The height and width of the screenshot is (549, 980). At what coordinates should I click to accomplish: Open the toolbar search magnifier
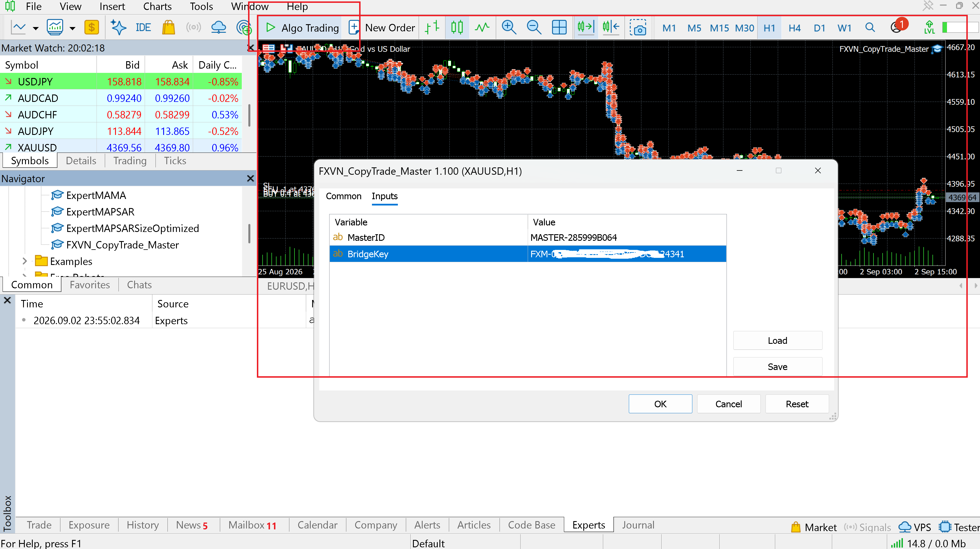pyautogui.click(x=870, y=28)
